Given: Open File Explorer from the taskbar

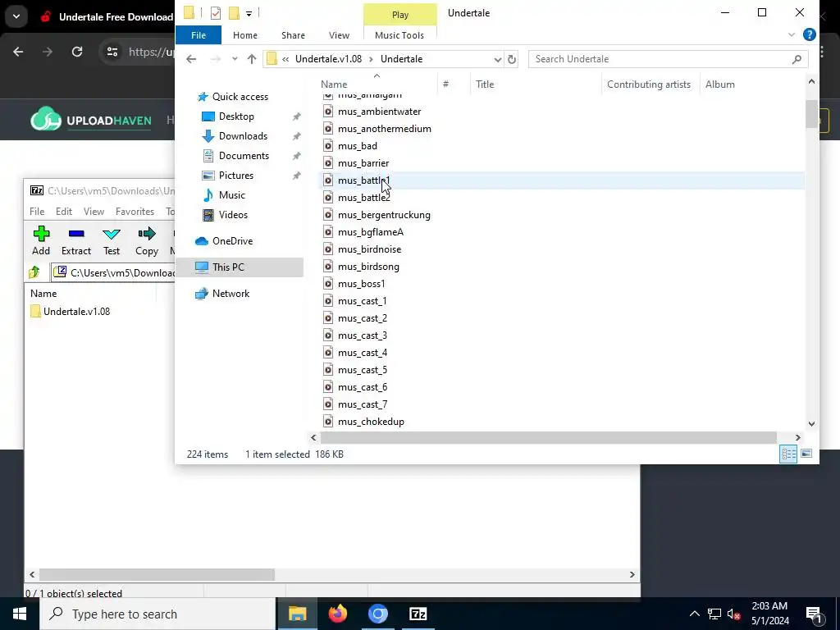Looking at the screenshot, I should click(297, 614).
